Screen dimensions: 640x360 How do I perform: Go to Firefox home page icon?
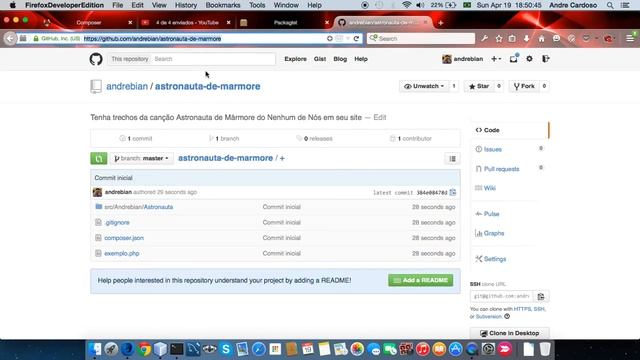541,38
